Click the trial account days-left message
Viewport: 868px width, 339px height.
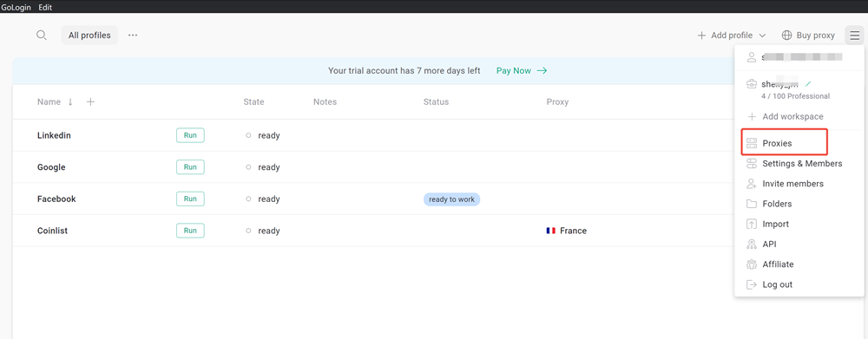click(x=404, y=71)
